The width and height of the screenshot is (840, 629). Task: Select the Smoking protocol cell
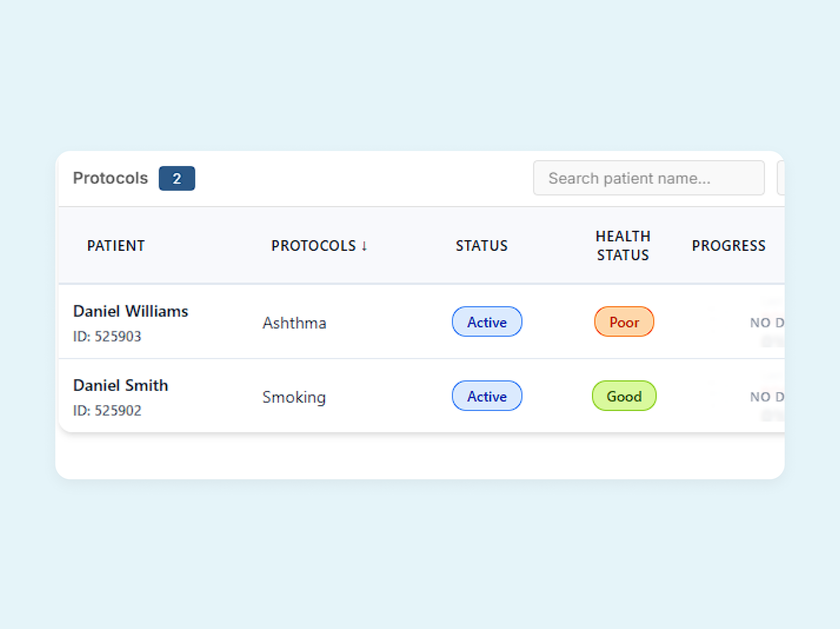pyautogui.click(x=294, y=397)
